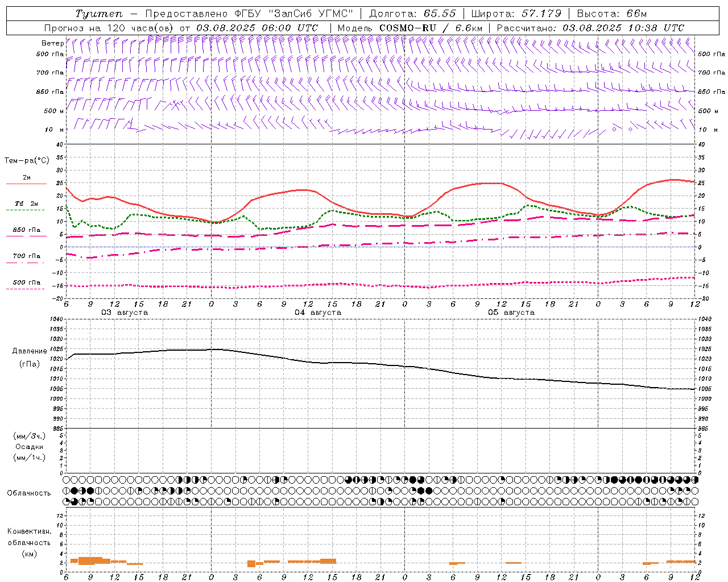Click "Рассчитано: 03.08.2025 10:38 UTC" timestamp

(x=590, y=28)
